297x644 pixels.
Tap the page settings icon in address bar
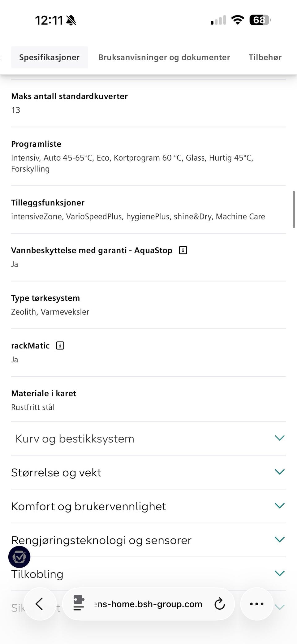pyautogui.click(x=79, y=604)
